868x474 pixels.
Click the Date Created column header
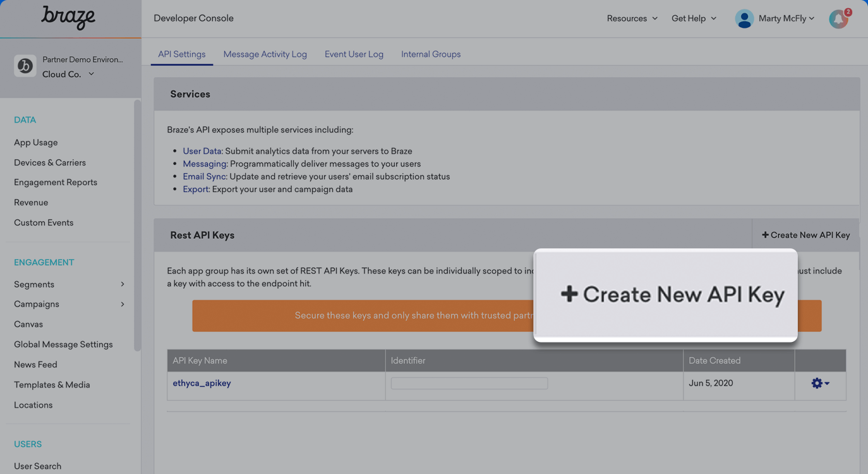[738, 361]
